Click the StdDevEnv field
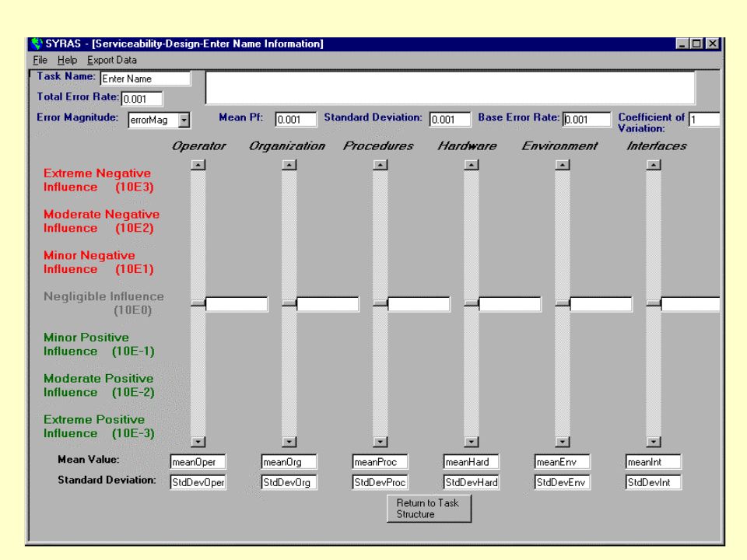Viewport: 747px width, 560px height. (x=562, y=482)
